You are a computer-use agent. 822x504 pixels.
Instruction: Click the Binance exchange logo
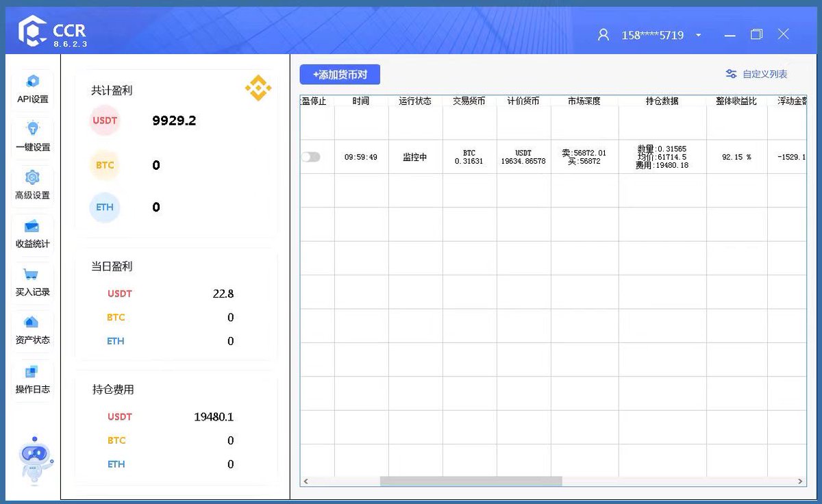point(258,88)
